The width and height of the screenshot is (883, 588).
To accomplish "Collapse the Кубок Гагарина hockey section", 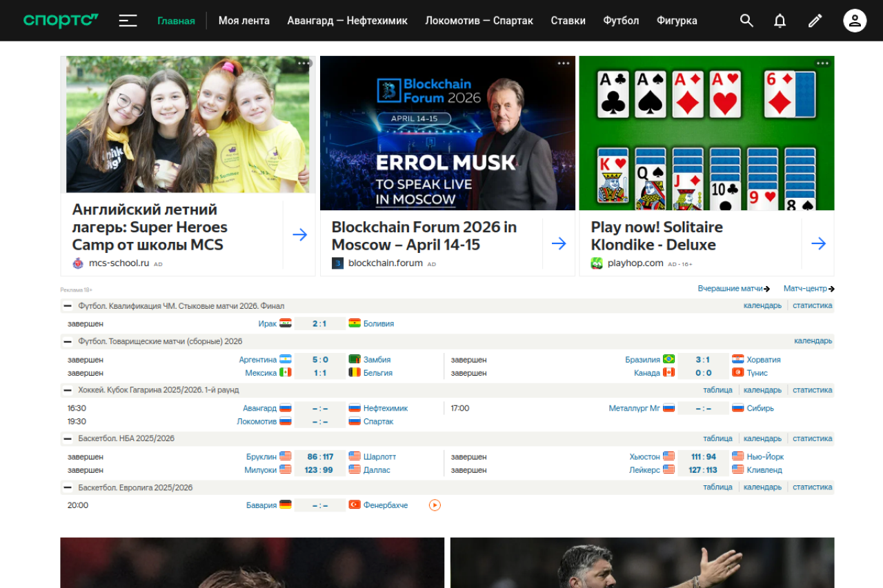I will click(68, 390).
